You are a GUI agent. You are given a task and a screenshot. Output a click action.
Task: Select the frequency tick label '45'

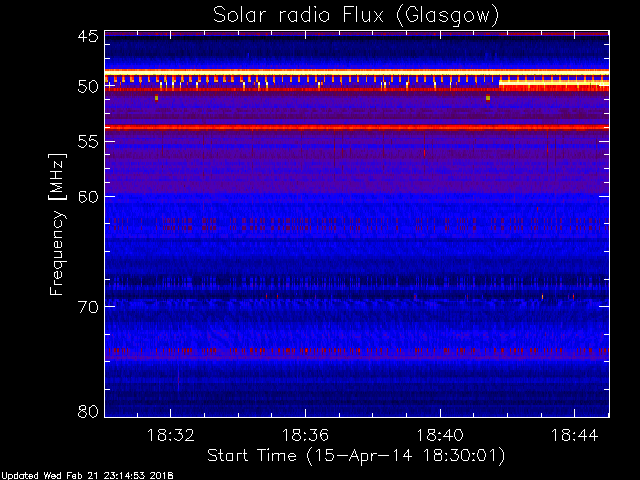[x=88, y=36]
